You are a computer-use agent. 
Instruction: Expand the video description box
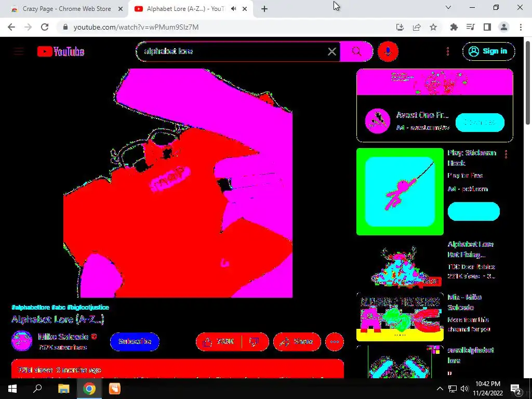pyautogui.click(x=178, y=369)
